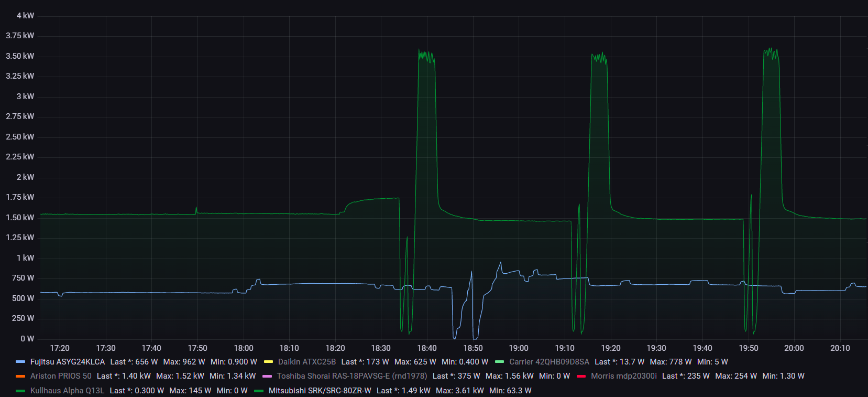
Task: Click the 18:40 time axis label
Action: [427, 348]
